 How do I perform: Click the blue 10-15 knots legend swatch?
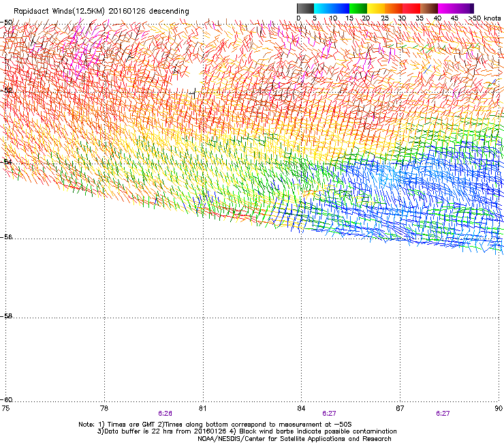341,8
